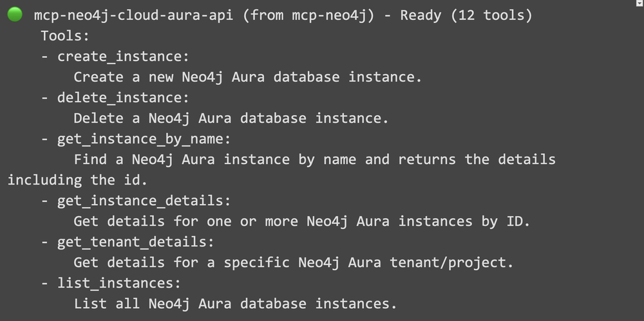Select the create_instance tool entry
Screen dimensions: 644x321
(x=123, y=57)
